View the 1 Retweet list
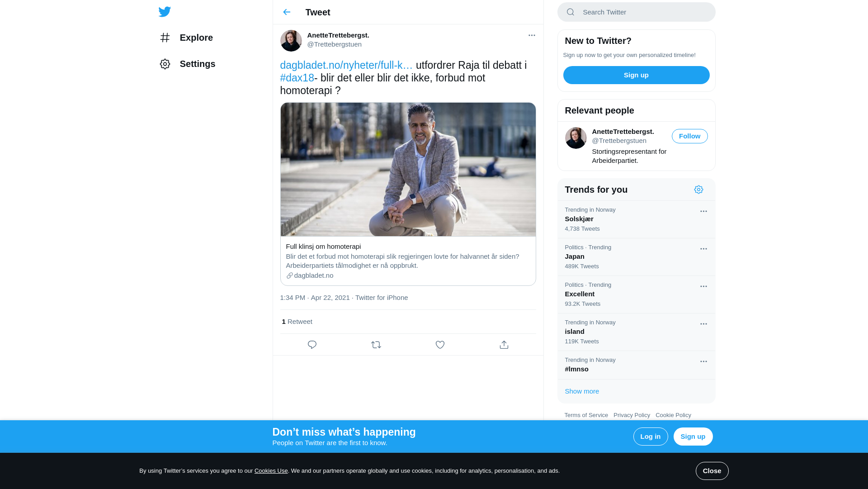 point(297,322)
